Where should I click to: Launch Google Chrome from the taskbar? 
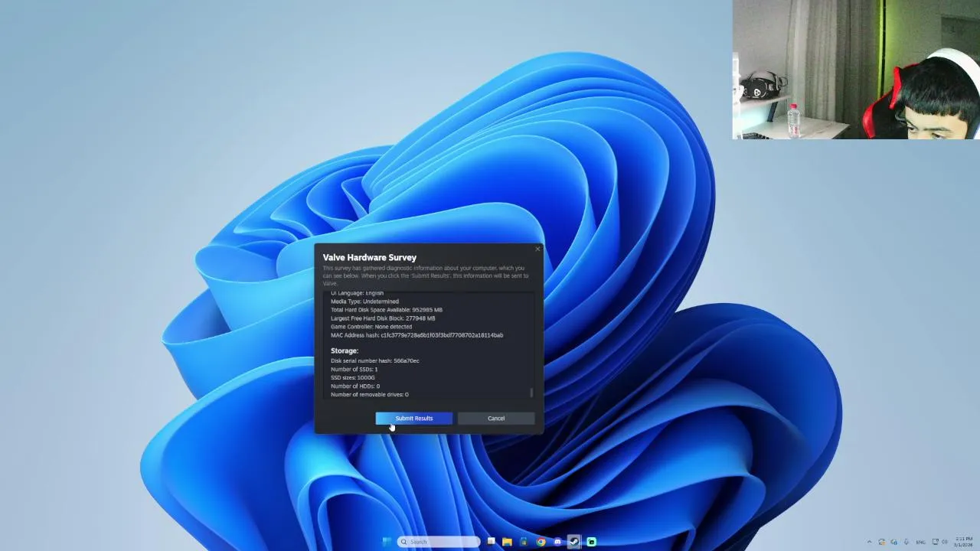click(541, 542)
